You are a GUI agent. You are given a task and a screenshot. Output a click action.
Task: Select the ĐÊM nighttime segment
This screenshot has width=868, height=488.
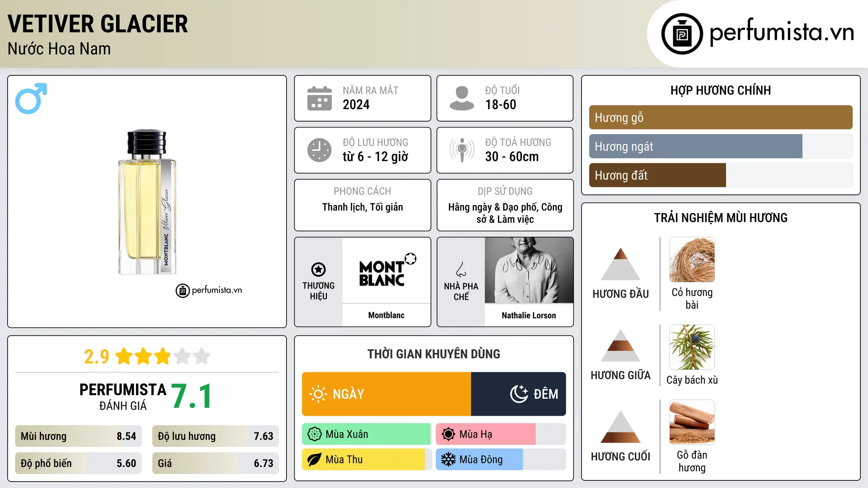pos(518,394)
